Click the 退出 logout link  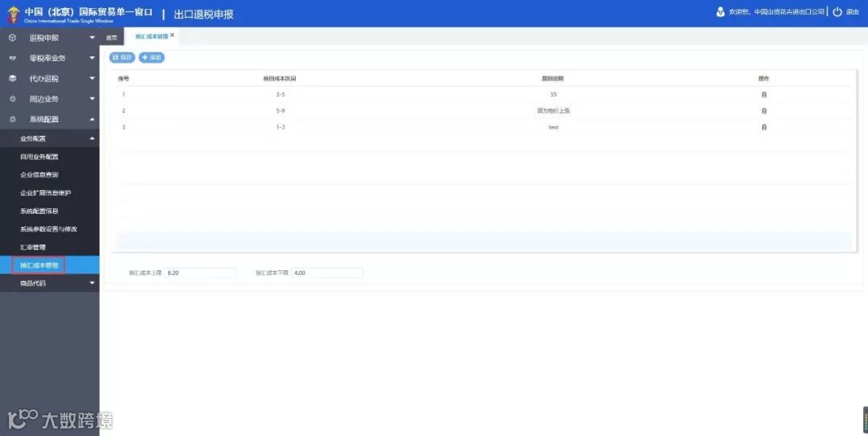coord(852,11)
